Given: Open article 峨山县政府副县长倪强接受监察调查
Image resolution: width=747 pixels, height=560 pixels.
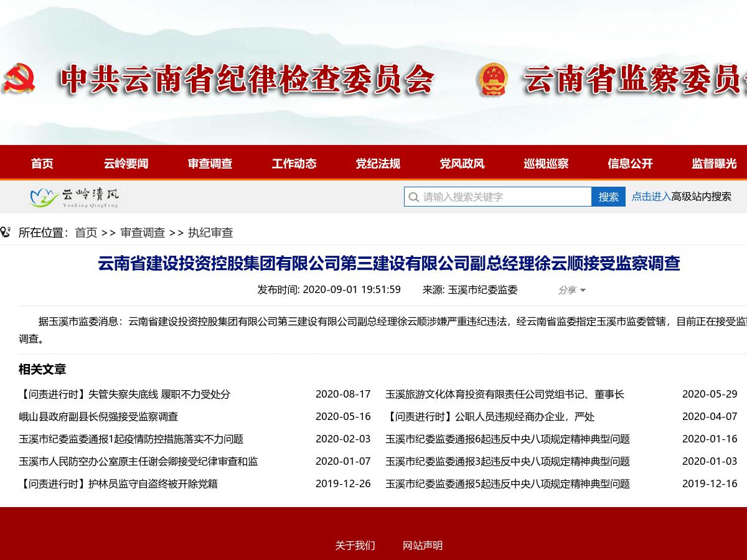Looking at the screenshot, I should pos(98,417).
